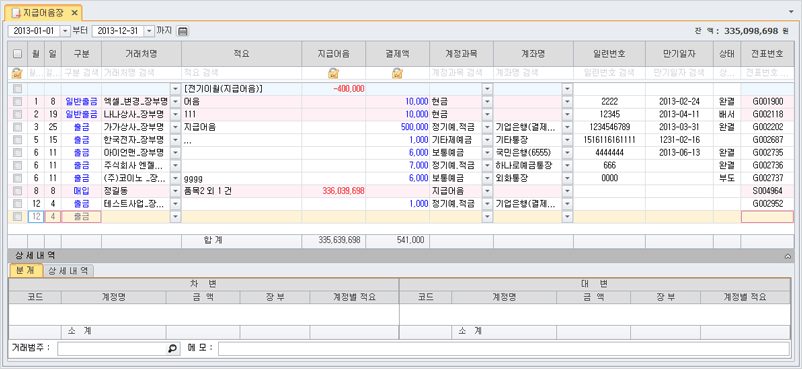
Task: Check the row for 엑셀_변경_장부명
Action: pyautogui.click(x=17, y=101)
